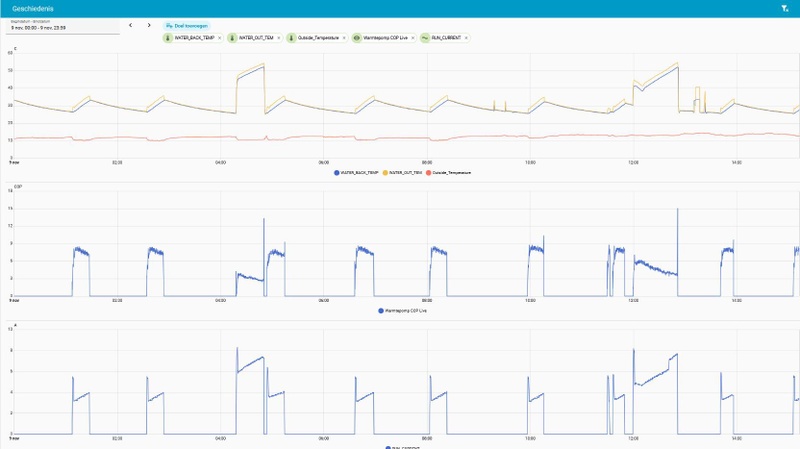Click the Geschiedenis page title
This screenshot has height=449, width=800.
(33, 9)
